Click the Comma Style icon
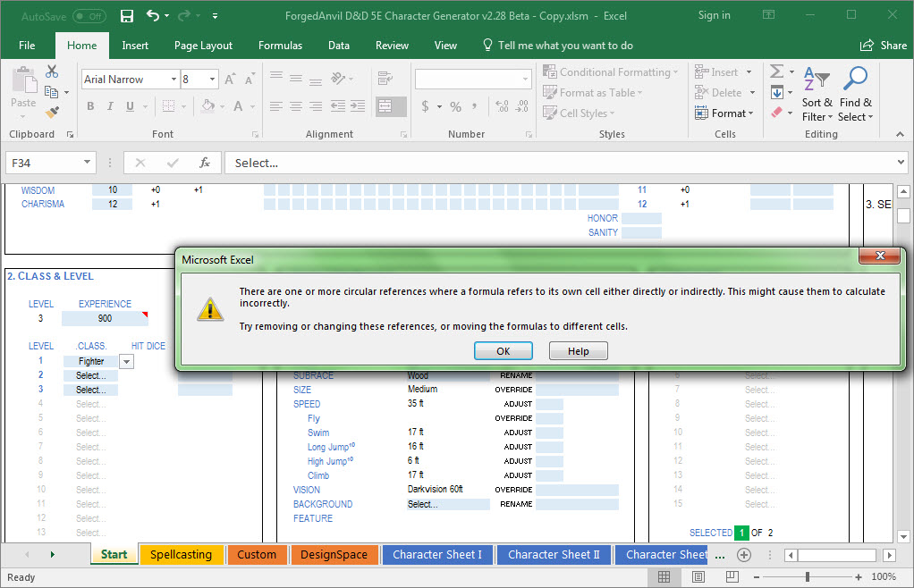Image resolution: width=914 pixels, height=588 pixels. [475, 106]
